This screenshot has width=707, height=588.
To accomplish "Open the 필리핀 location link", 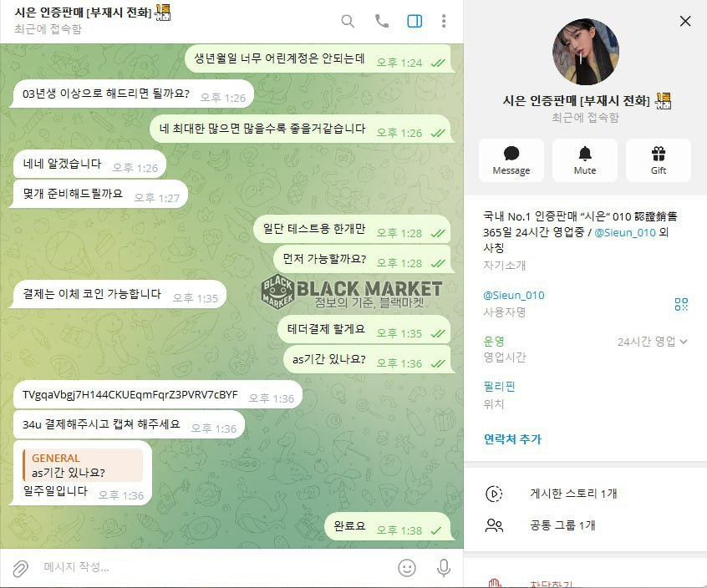I will (x=499, y=387).
